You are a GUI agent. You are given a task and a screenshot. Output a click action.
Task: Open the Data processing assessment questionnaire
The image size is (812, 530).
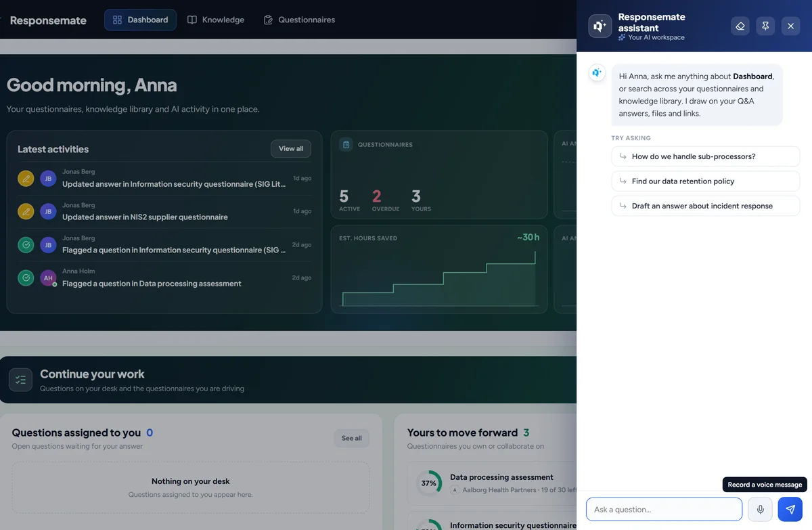point(501,477)
